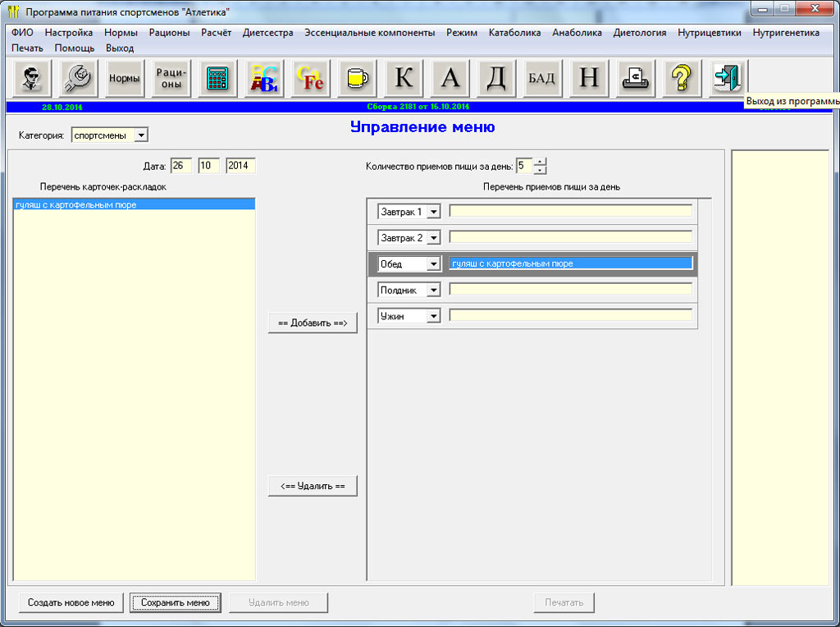
Task: Open the calculator toolbar icon
Action: pyautogui.click(x=217, y=78)
